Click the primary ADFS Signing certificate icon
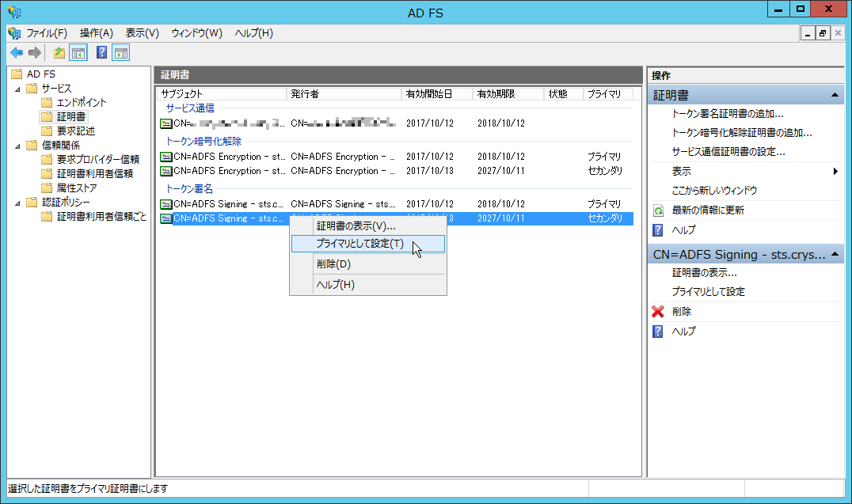Viewport: 852px width, 504px height. pyautogui.click(x=166, y=204)
